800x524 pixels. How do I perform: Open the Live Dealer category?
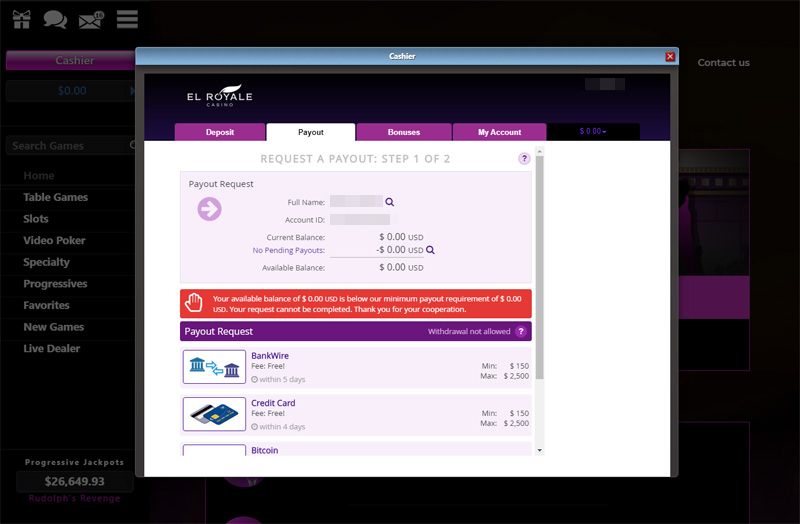(x=52, y=349)
